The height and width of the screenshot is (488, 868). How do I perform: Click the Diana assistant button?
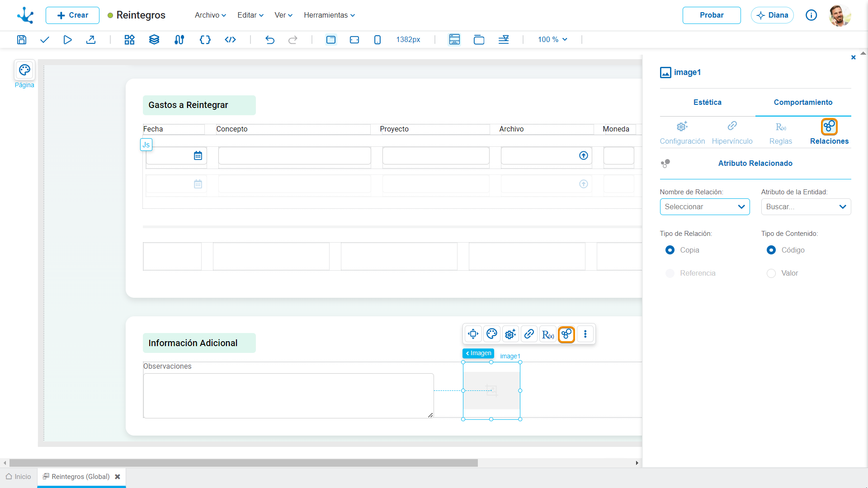772,15
